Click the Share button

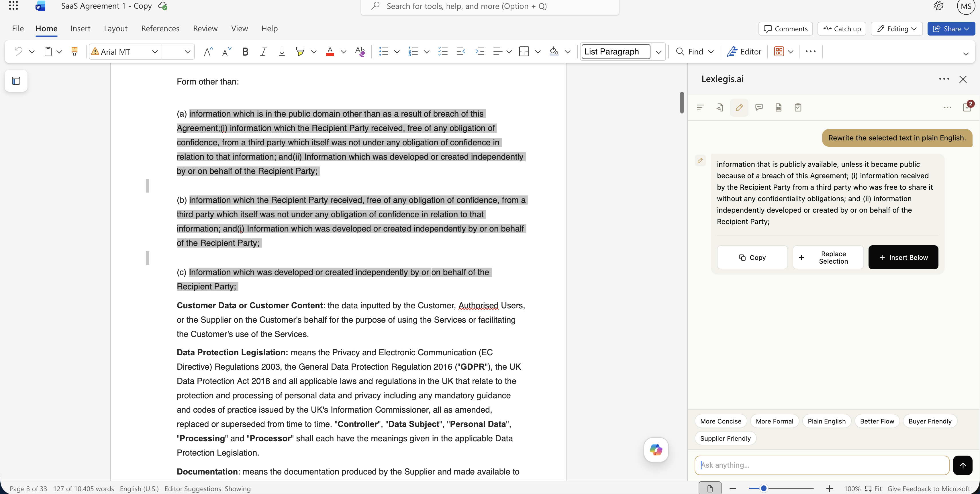click(x=951, y=29)
